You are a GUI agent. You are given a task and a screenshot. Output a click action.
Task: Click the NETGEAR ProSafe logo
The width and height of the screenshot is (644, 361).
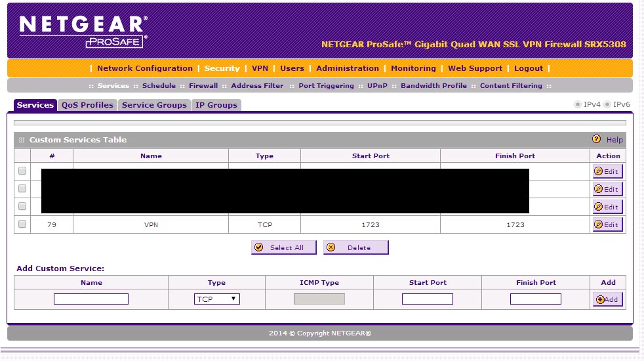point(83,32)
